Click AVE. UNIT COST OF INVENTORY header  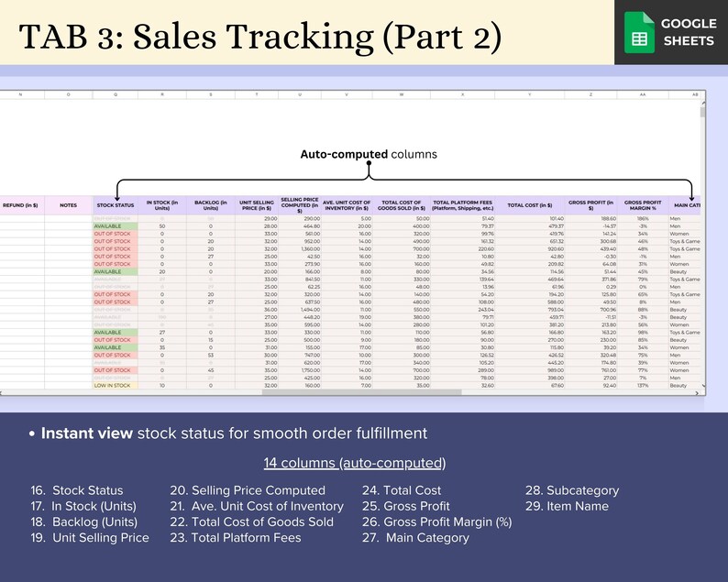[x=347, y=205]
